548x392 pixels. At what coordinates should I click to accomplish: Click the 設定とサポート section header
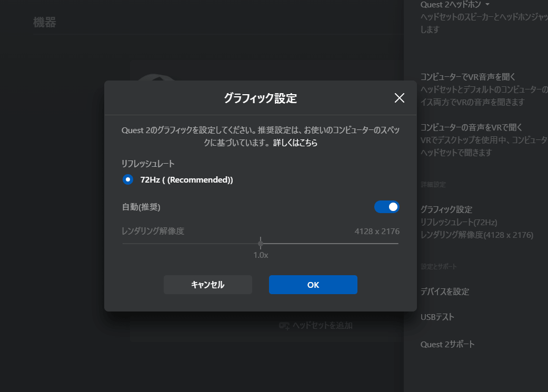click(439, 267)
